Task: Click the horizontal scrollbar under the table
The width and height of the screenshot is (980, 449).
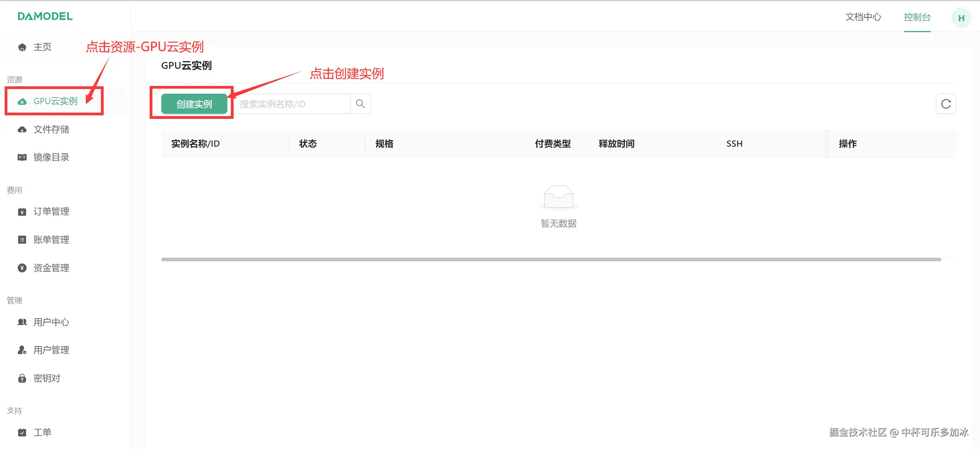Action: 551,259
